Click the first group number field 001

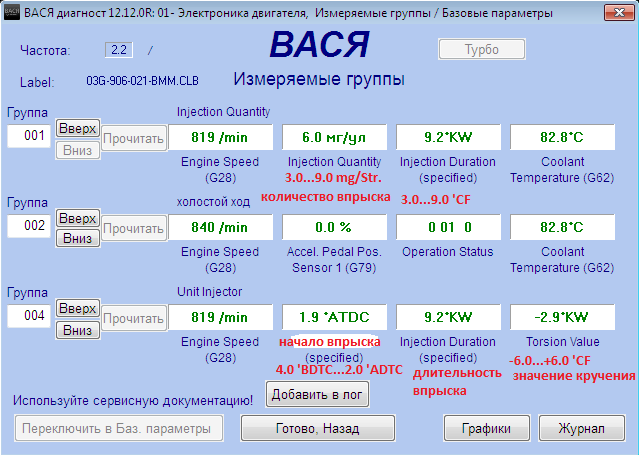29,136
